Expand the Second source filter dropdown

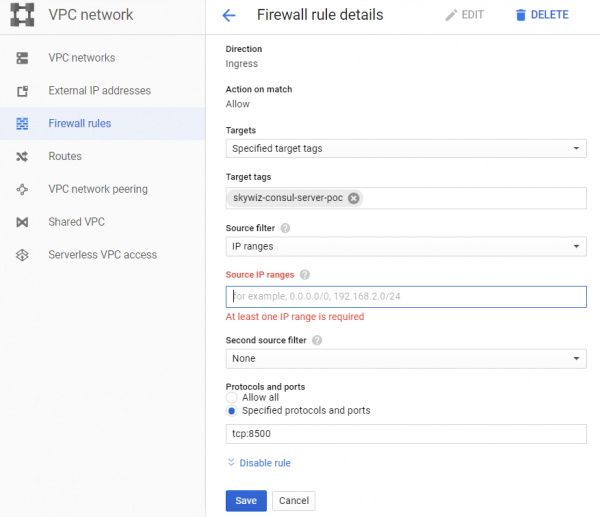coord(406,358)
